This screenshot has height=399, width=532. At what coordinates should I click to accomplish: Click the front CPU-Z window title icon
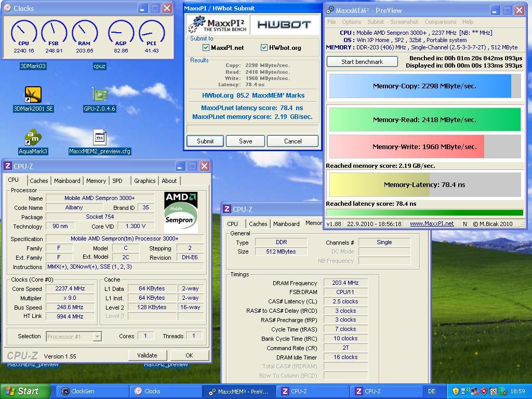7,166
